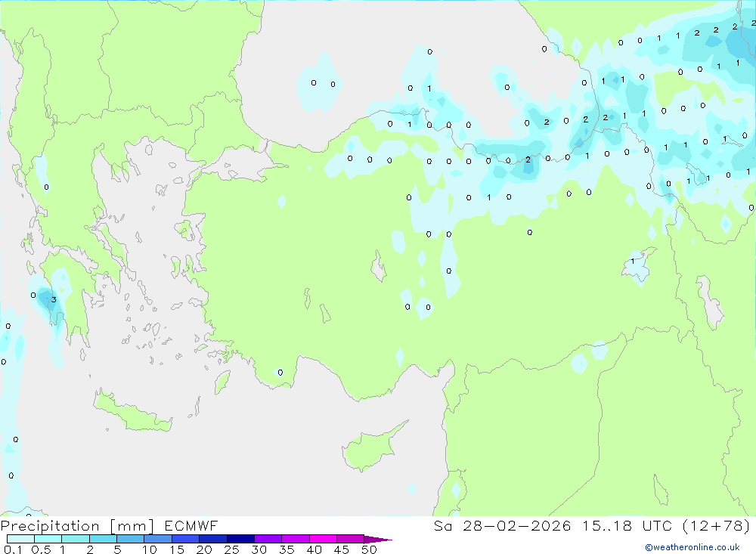The width and height of the screenshot is (756, 554).
Task: Pick the 45–50 mm legend swatch
Action: (x=351, y=539)
